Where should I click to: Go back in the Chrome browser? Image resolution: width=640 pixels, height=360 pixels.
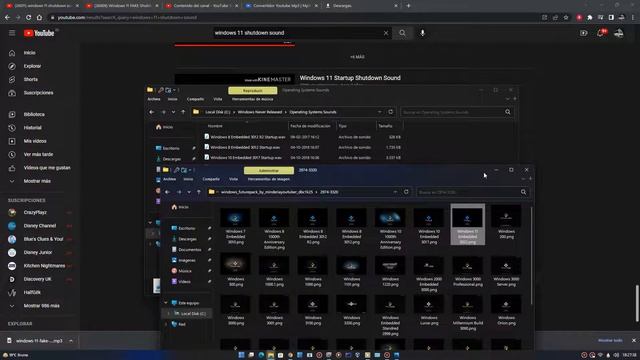coord(7,18)
